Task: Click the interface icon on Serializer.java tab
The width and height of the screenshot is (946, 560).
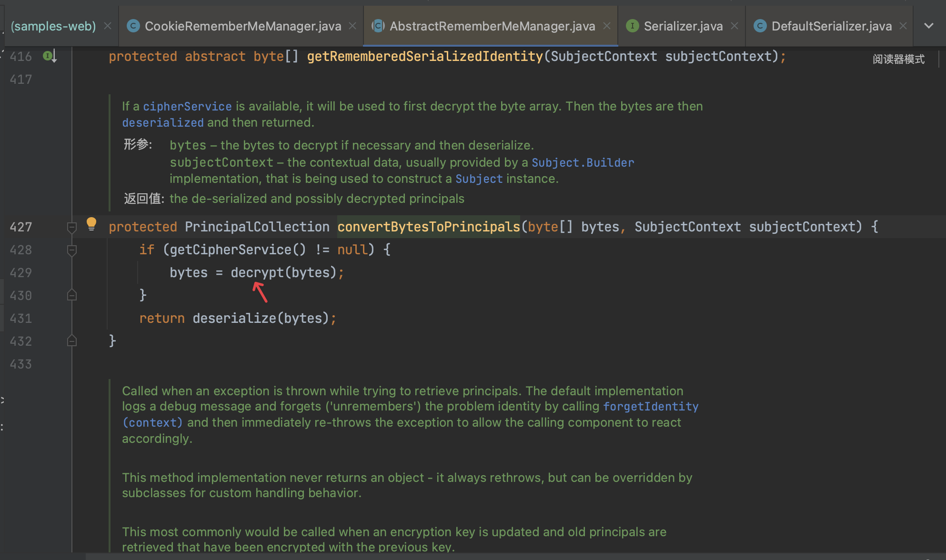Action: 632,26
